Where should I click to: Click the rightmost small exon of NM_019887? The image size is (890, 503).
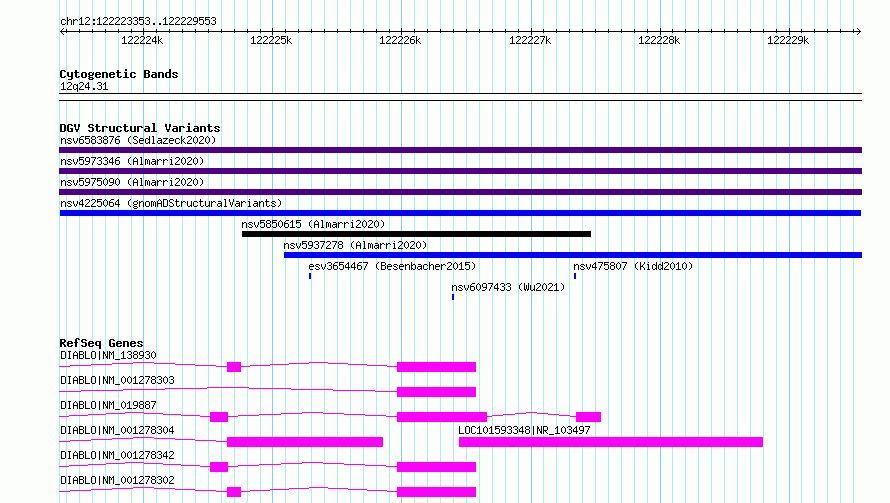click(x=589, y=417)
